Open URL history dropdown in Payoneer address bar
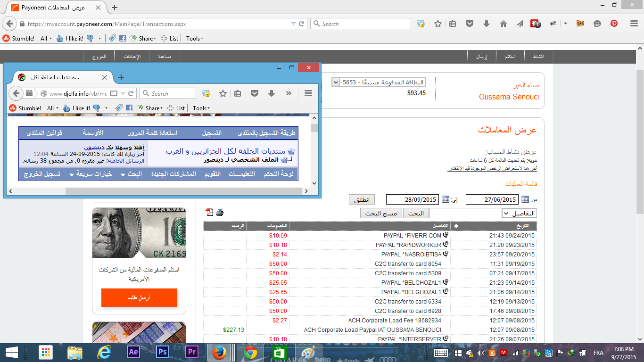Image resolution: width=644 pixels, height=362 pixels. (293, 24)
